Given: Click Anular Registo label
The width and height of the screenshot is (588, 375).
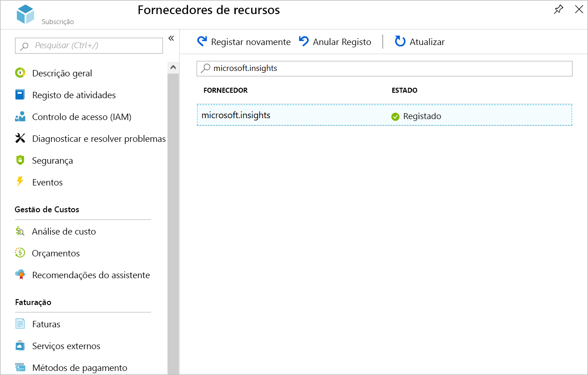Looking at the screenshot, I should coord(342,42).
